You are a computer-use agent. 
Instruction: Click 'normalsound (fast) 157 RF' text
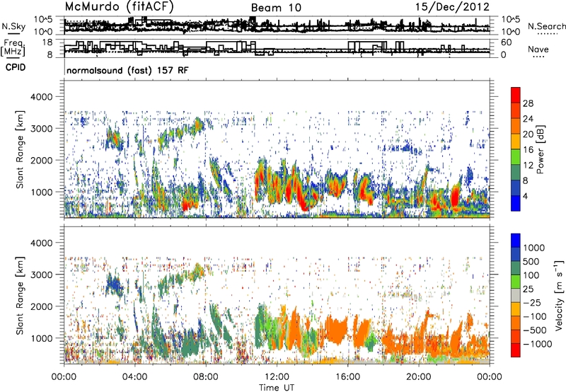(127, 70)
